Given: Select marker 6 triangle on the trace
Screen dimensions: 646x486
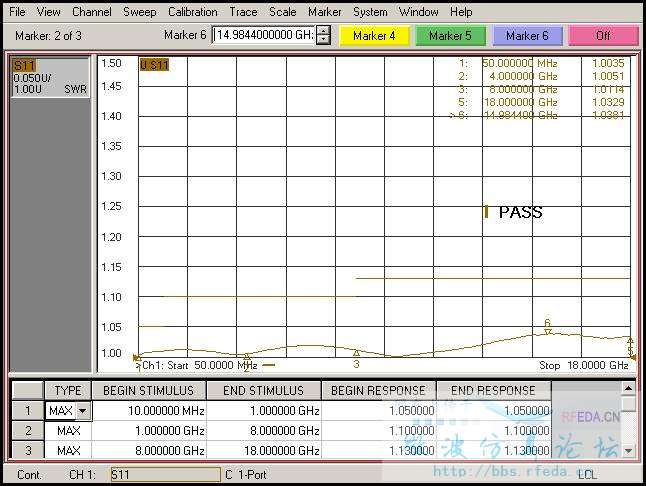Looking at the screenshot, I should click(548, 331).
